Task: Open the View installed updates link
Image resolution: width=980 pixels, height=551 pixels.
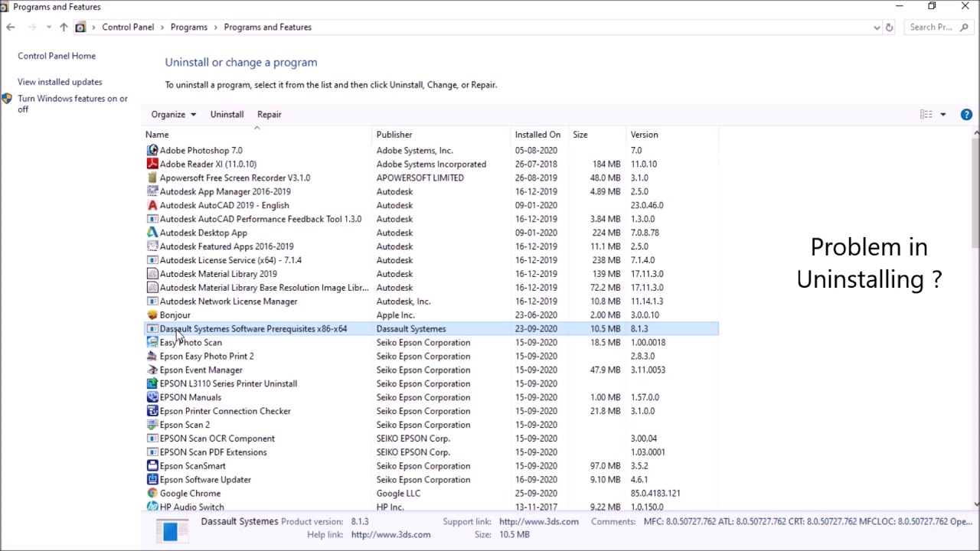Action: tap(60, 82)
